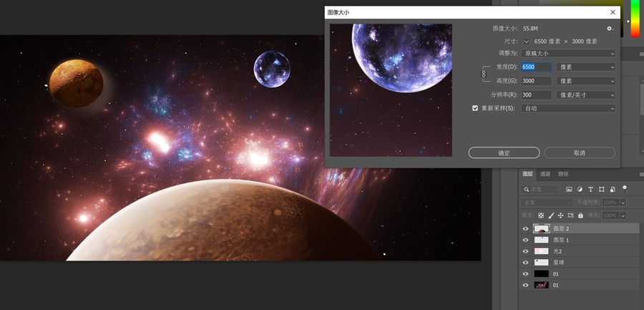
Task: Click the 图层 1 layer thumbnail
Action: tap(541, 240)
